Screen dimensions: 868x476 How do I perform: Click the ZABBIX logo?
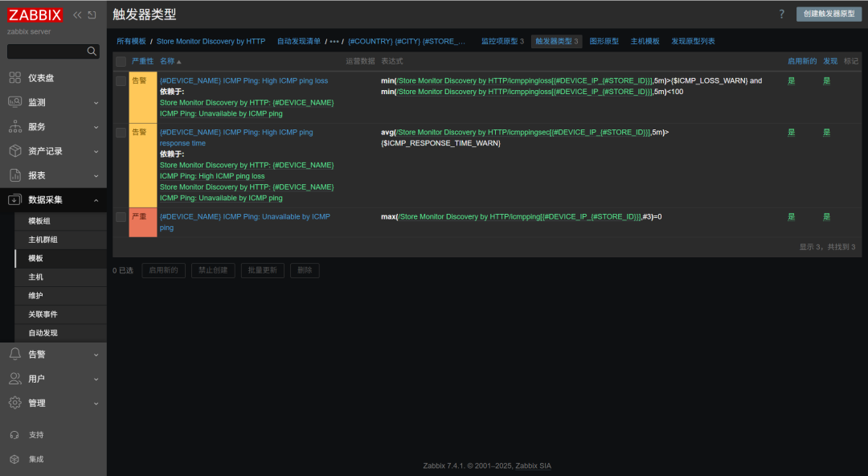35,15
